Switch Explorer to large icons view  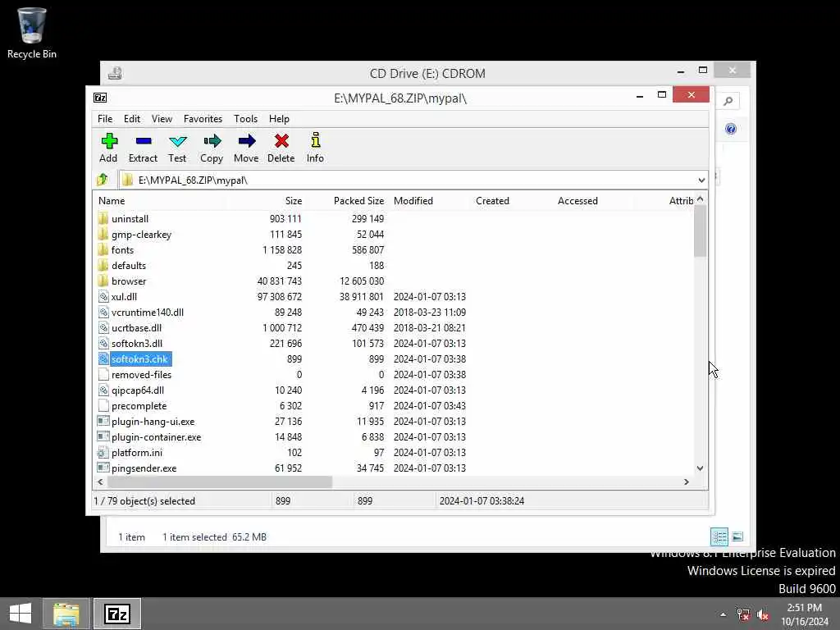737,536
